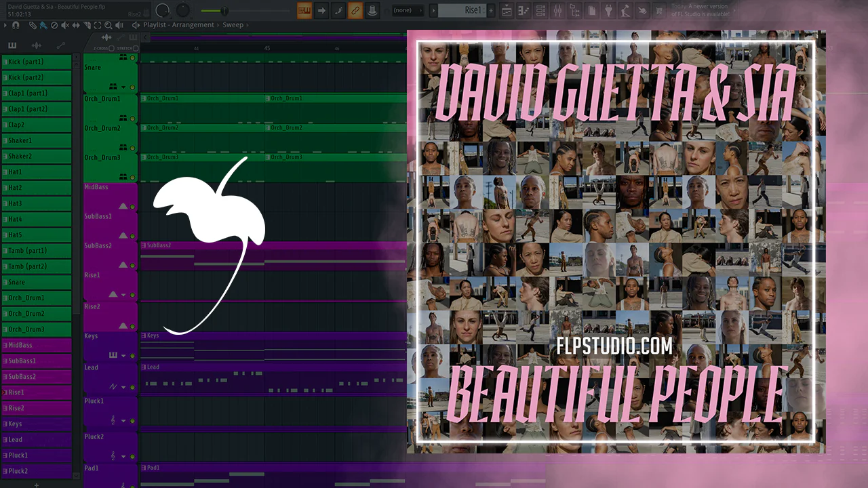The width and height of the screenshot is (868, 488).
Task: Click the right arrow button in top toolbar
Action: [321, 10]
